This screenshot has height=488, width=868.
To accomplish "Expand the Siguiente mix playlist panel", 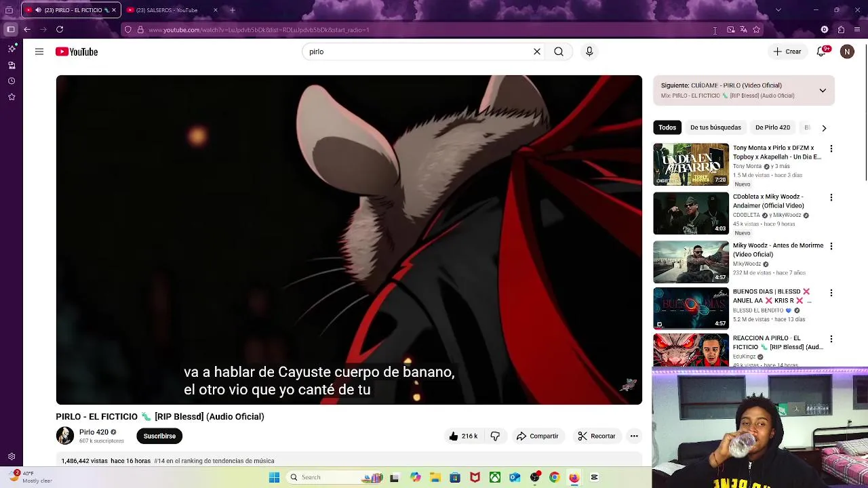I will pos(823,90).
